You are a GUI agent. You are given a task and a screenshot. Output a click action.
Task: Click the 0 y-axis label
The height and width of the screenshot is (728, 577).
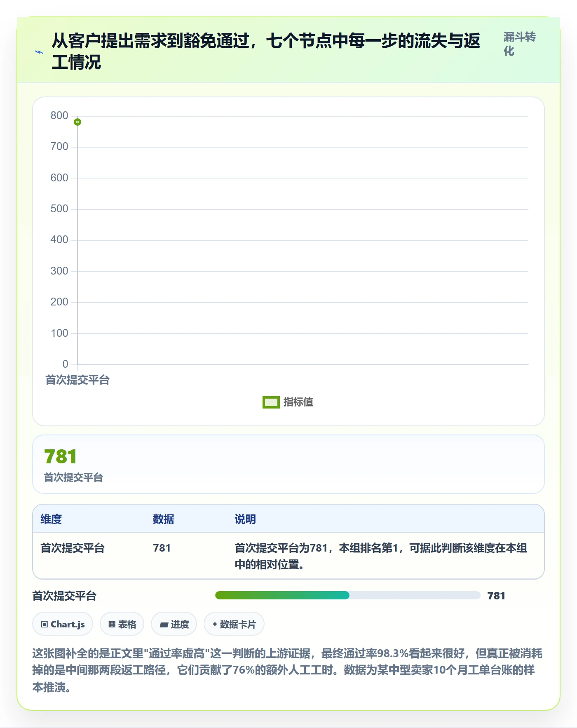(65, 364)
